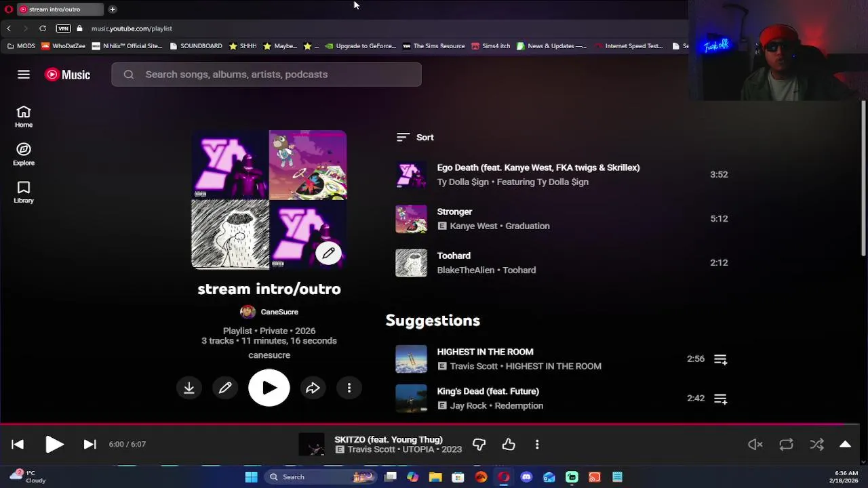The height and width of the screenshot is (488, 868).
Task: Toggle the Opera VPN badge
Action: (63, 28)
